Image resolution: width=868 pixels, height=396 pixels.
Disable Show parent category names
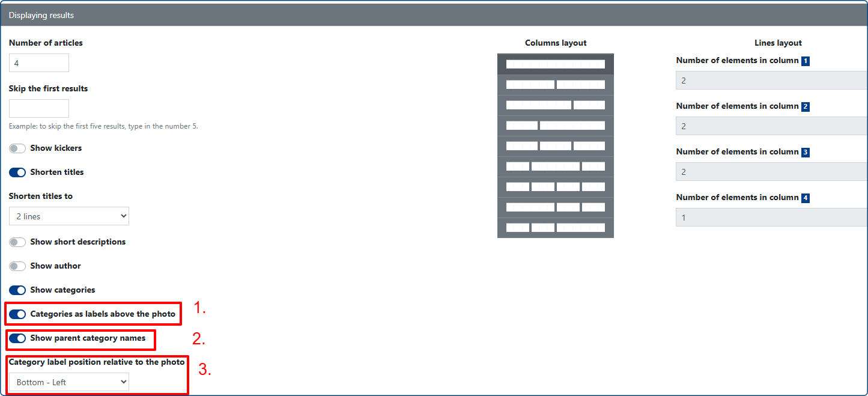[17, 338]
